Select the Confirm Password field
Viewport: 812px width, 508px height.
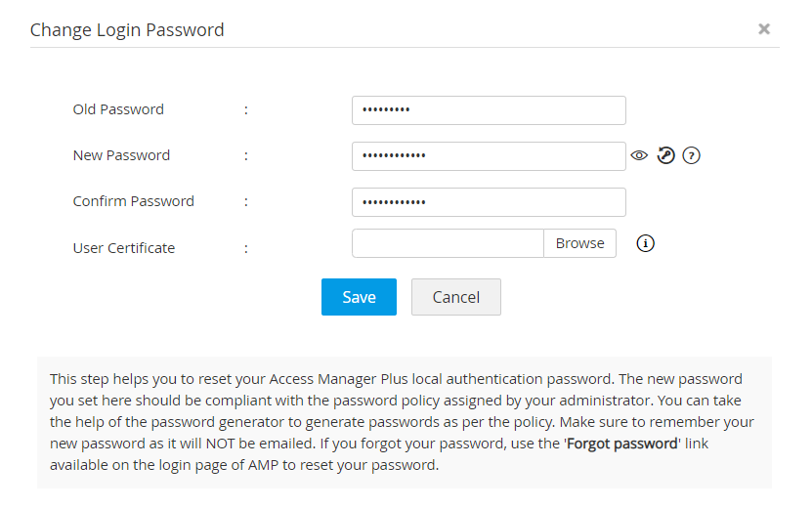[x=488, y=202]
